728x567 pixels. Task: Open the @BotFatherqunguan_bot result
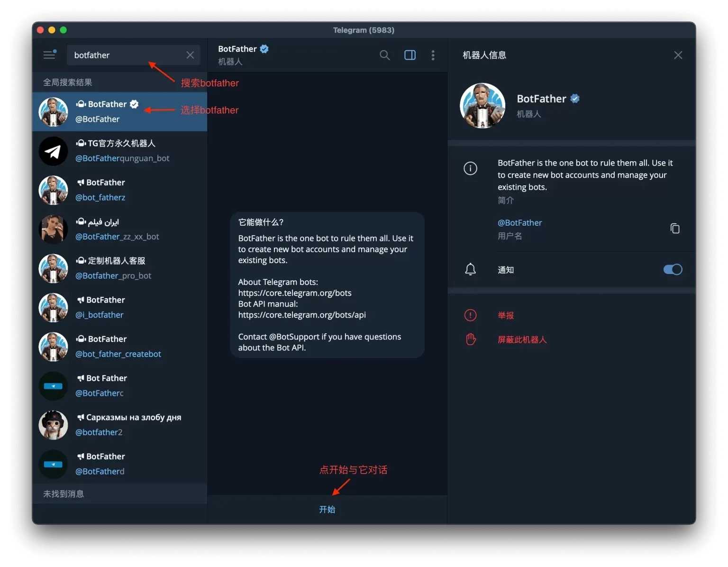point(119,151)
